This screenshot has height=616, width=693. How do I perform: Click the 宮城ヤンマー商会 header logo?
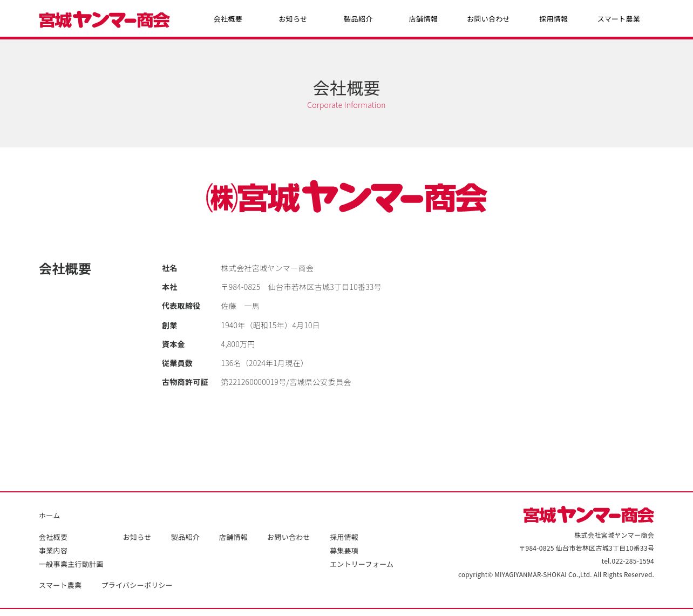coord(104,19)
